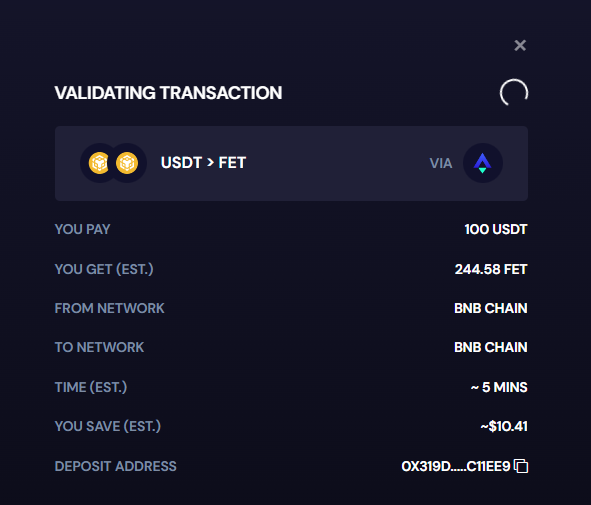Click the loading spinner icon
This screenshot has height=505, width=591.
coord(514,93)
